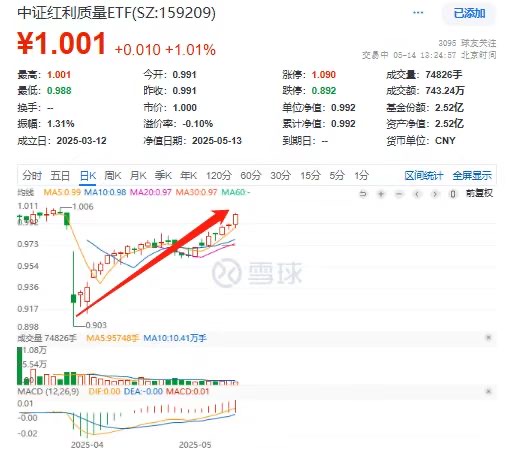Screen dimensions: 515x458
Task: Open 区间统计 range statistics
Action: [x=424, y=175]
